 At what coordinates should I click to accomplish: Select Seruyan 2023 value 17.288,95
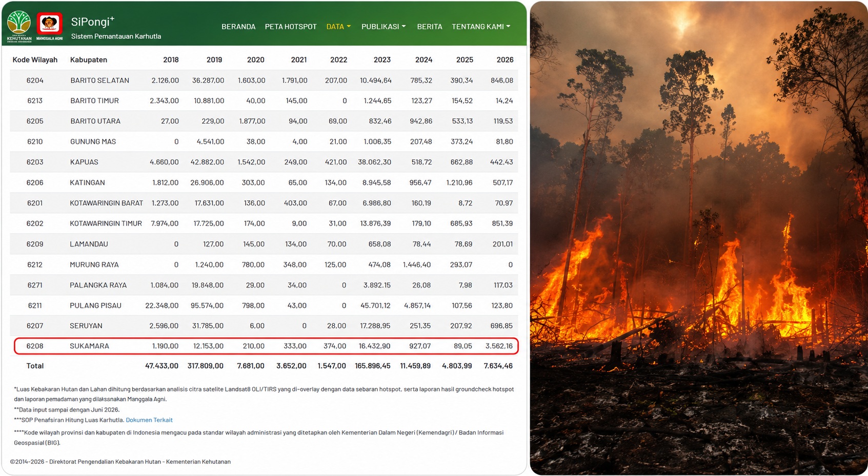[x=375, y=326]
